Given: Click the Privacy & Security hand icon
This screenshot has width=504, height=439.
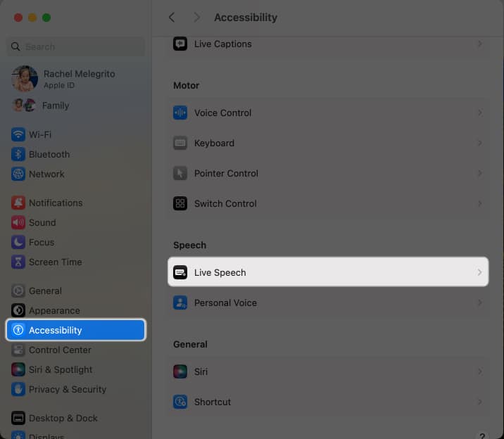Looking at the screenshot, I should pyautogui.click(x=18, y=389).
